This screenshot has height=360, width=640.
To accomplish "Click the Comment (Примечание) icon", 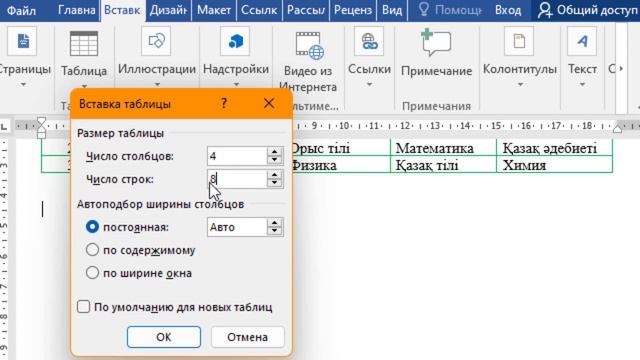I will click(436, 42).
